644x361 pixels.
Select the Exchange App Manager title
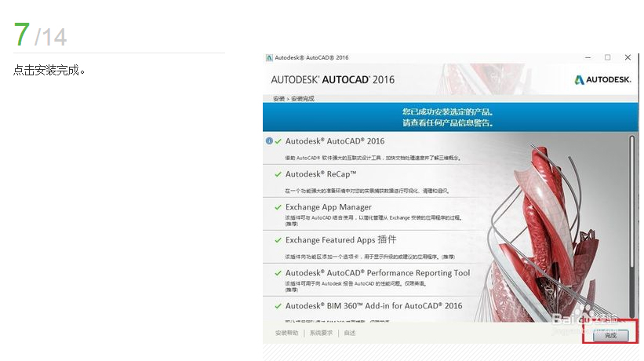pos(329,207)
